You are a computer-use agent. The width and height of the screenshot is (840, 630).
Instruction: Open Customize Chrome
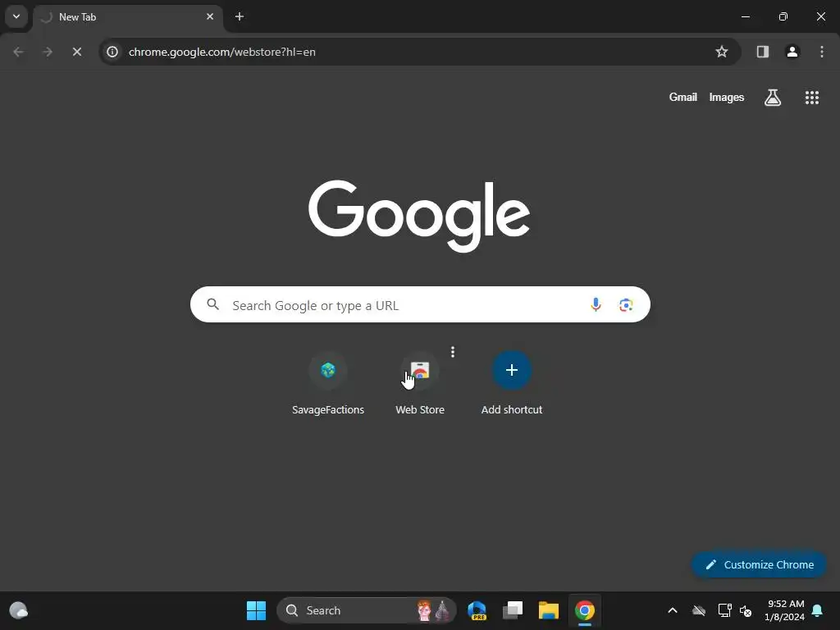[x=759, y=564]
